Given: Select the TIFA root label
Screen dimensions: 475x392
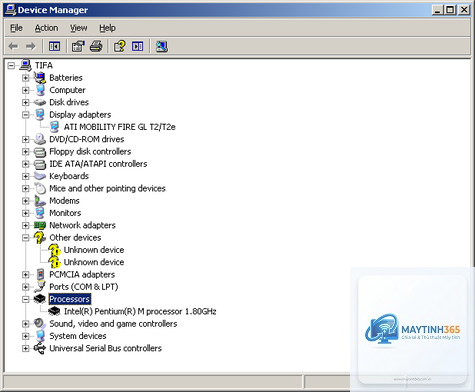Looking at the screenshot, I should click(44, 65).
